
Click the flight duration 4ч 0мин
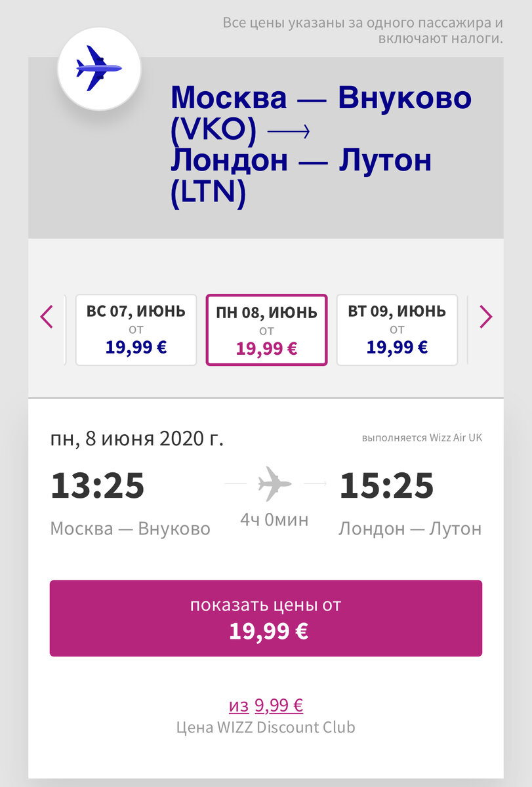coord(274,519)
